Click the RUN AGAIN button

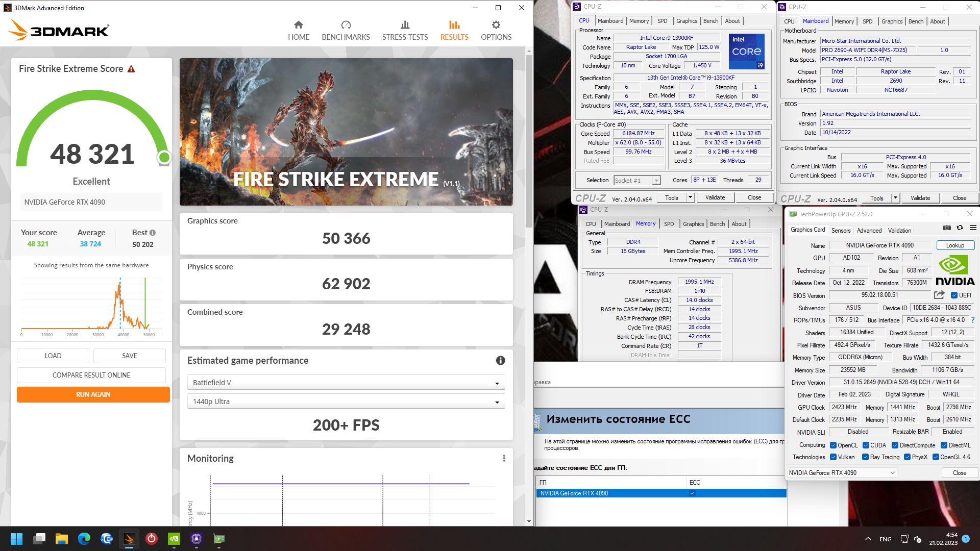[93, 394]
